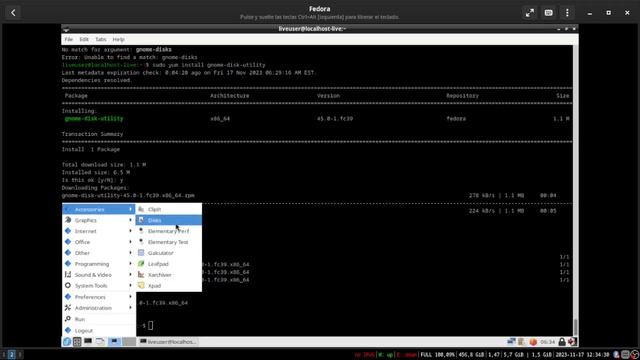The height and width of the screenshot is (360, 640).
Task: Expand the Sound & Video category arrow
Action: (131, 275)
